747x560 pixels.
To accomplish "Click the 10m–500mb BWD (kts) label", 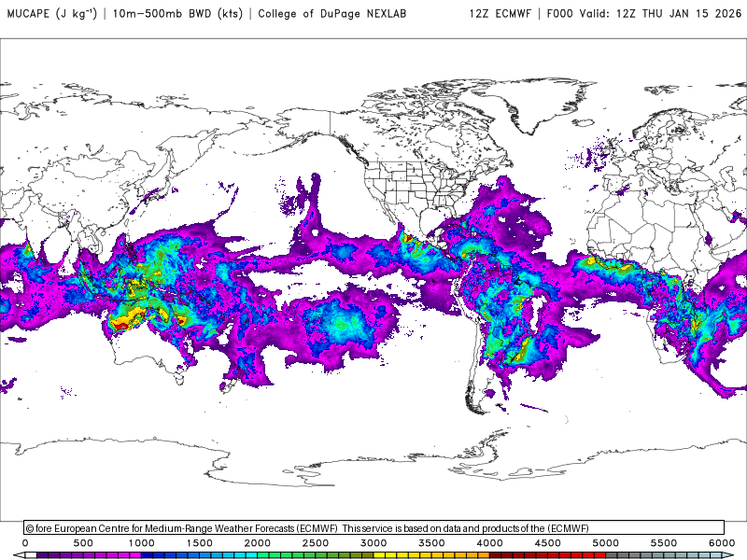I will pyautogui.click(x=177, y=13).
